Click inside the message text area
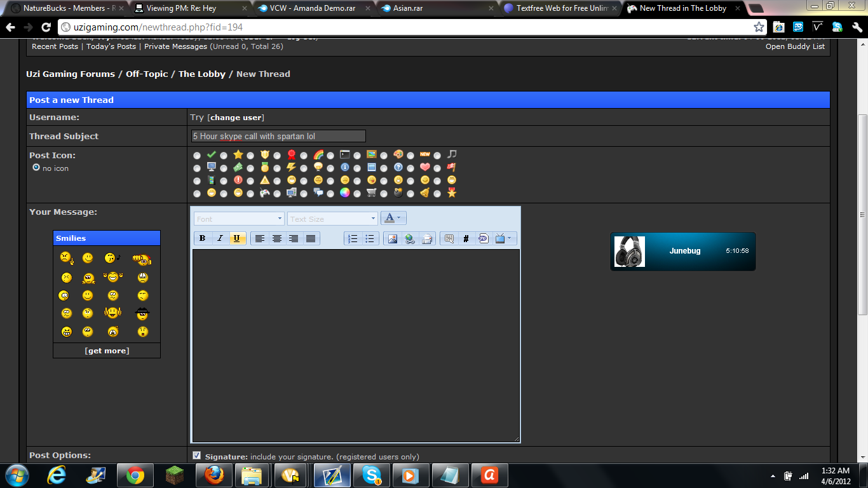 (356, 346)
